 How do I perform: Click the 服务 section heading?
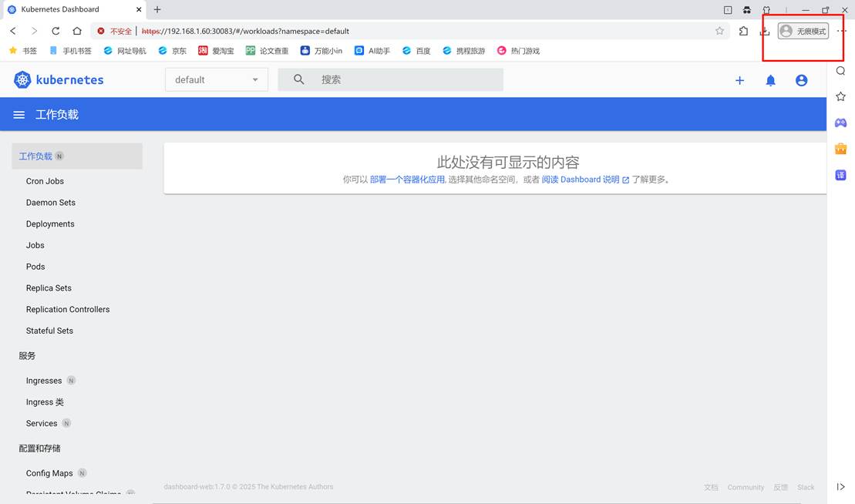[27, 356]
